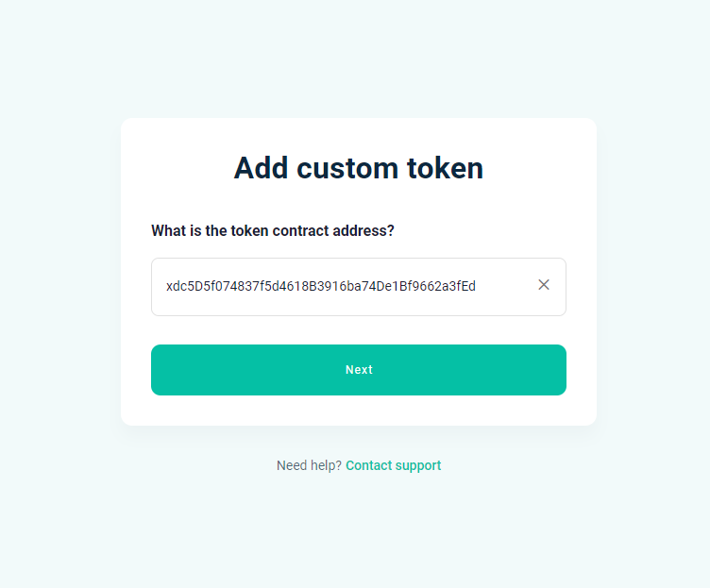
Task: Focus the token contract address input
Action: [340, 286]
